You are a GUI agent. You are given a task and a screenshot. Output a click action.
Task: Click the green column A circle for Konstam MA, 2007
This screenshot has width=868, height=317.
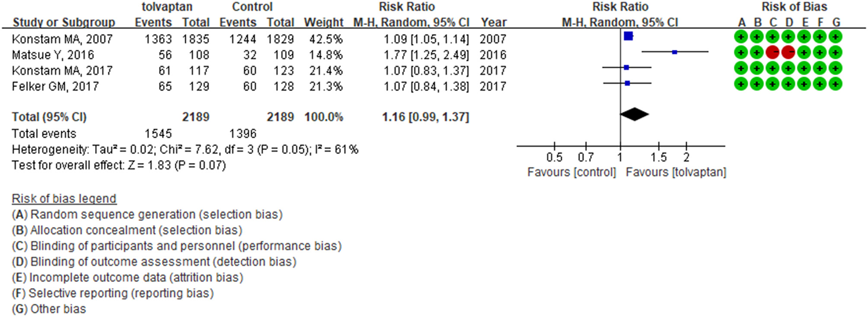[x=741, y=37]
